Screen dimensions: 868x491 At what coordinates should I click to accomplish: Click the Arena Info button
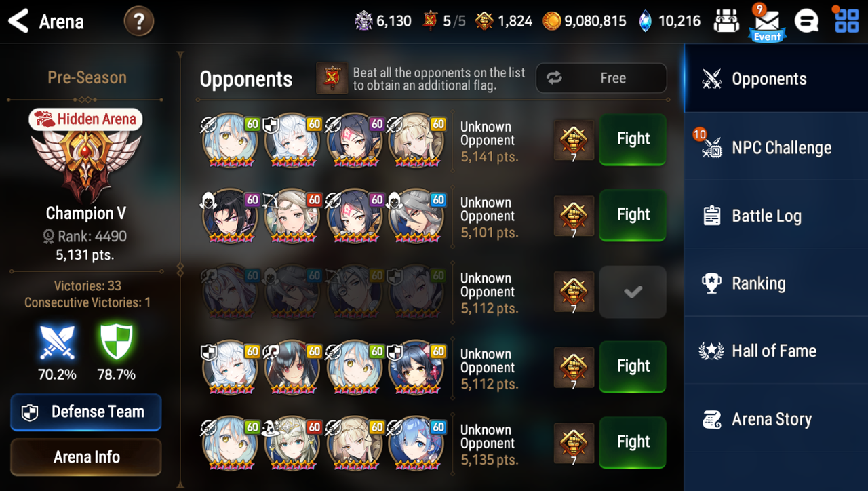(x=86, y=457)
